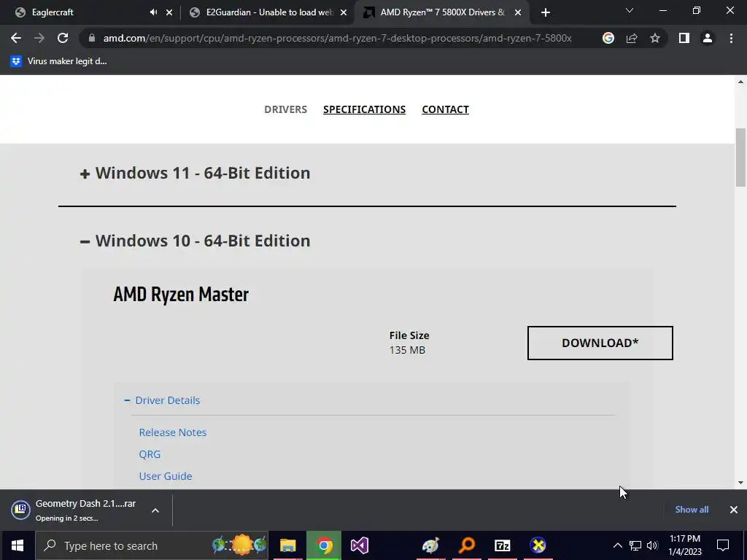Image resolution: width=747 pixels, height=560 pixels.
Task: Click Chrome icon in taskbar
Action: coord(324,545)
